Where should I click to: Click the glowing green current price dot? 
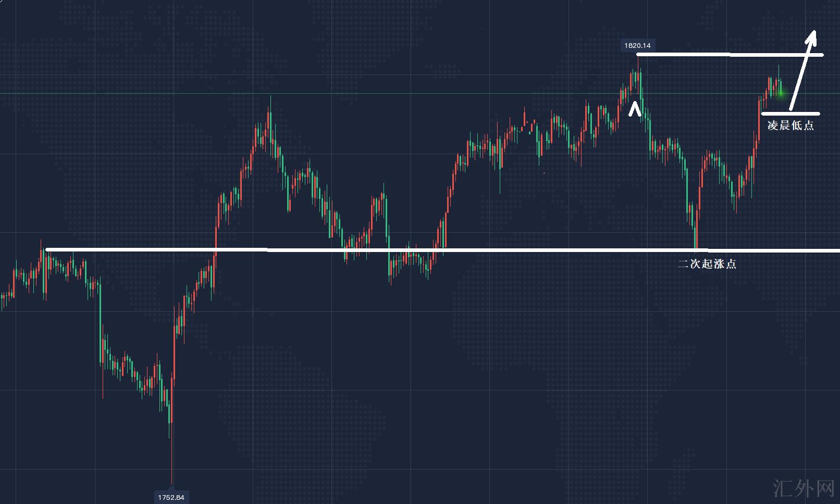click(x=781, y=93)
